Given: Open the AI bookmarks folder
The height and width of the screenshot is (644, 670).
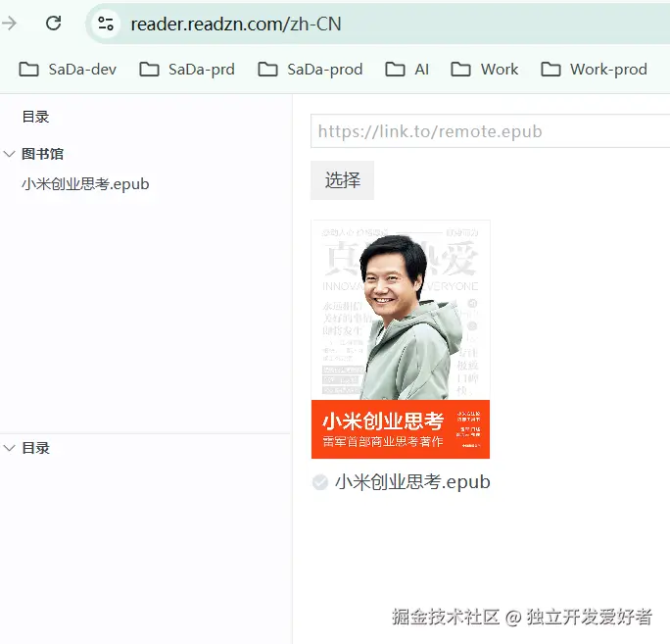Looking at the screenshot, I should pos(407,70).
